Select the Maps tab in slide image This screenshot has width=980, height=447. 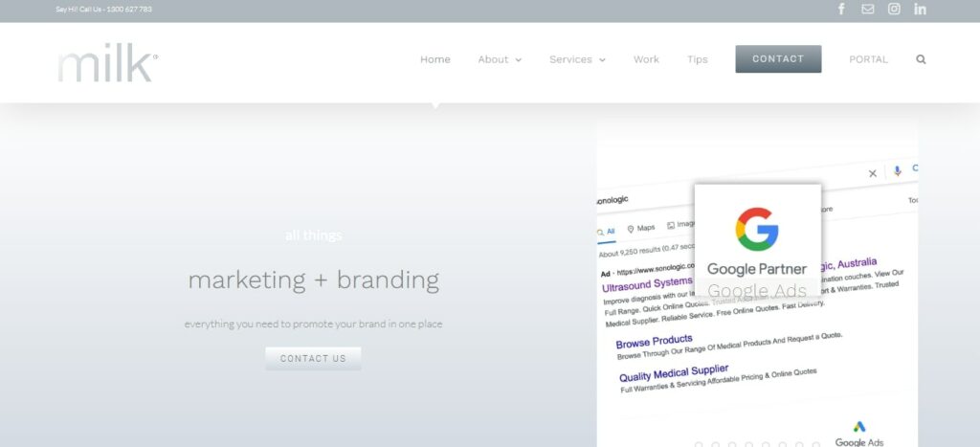640,229
